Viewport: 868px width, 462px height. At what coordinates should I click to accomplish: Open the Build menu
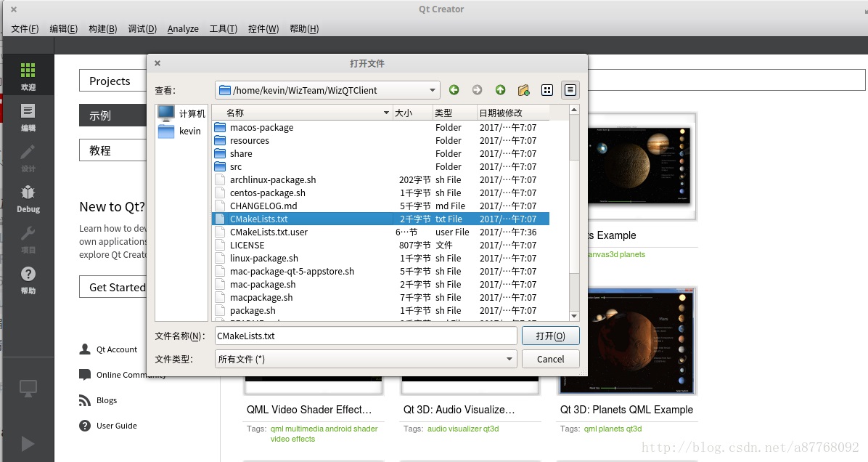102,29
